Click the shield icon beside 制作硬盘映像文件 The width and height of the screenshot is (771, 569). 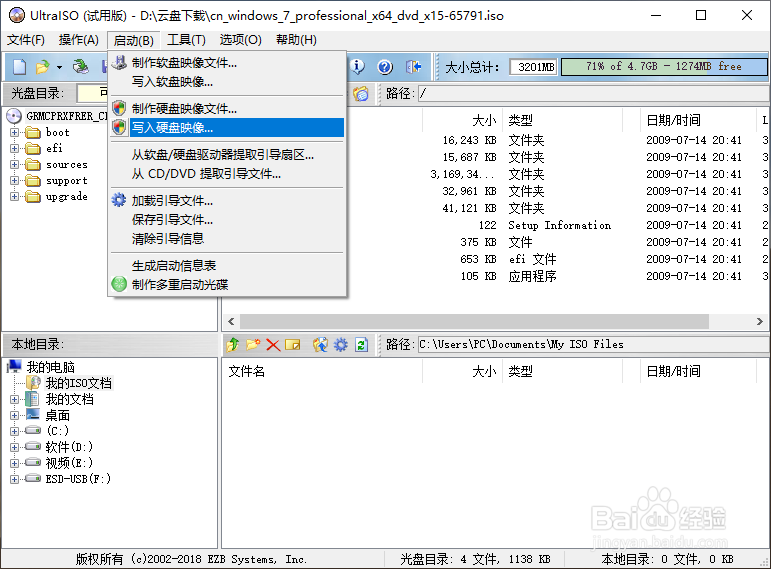click(x=119, y=108)
